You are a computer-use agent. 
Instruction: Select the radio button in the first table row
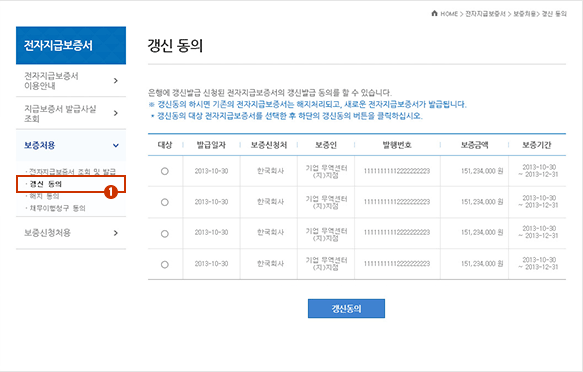[165, 171]
